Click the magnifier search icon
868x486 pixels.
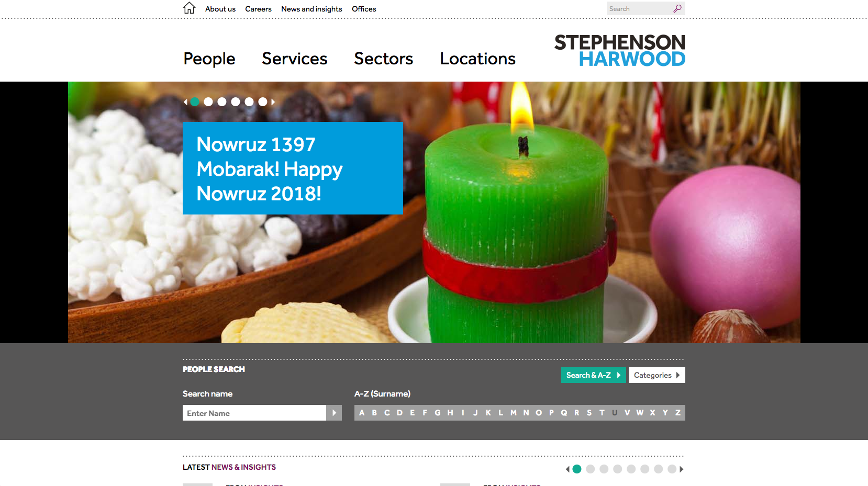[x=677, y=8]
